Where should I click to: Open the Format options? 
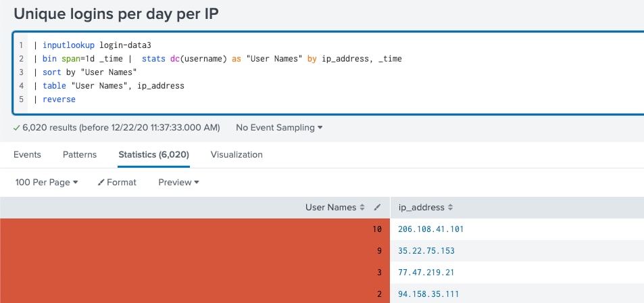click(x=117, y=182)
